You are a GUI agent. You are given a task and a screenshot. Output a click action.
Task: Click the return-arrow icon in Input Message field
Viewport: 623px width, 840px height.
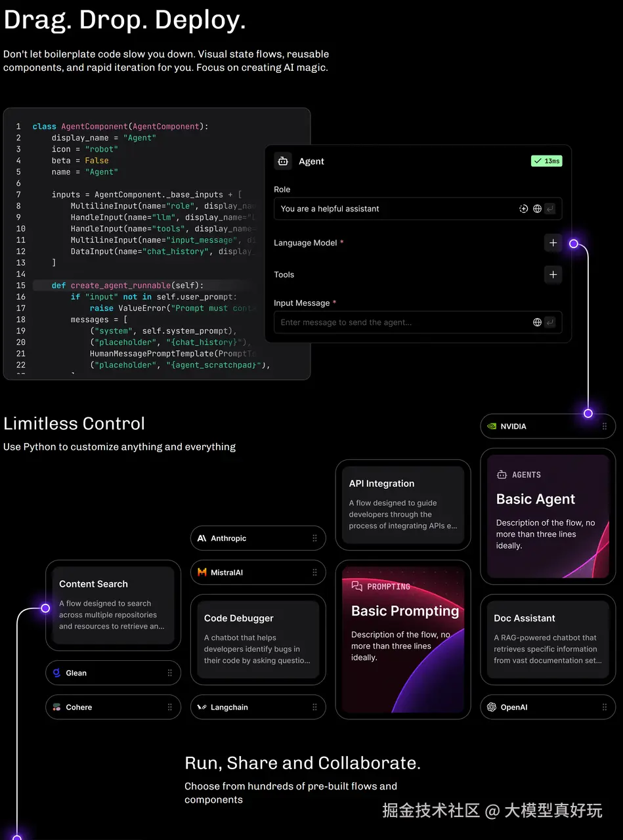tap(550, 322)
